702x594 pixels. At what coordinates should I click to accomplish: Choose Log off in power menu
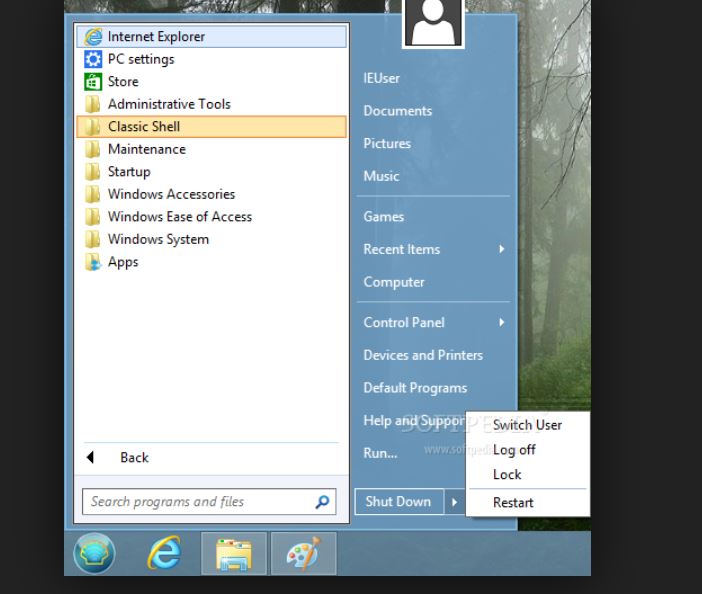514,450
